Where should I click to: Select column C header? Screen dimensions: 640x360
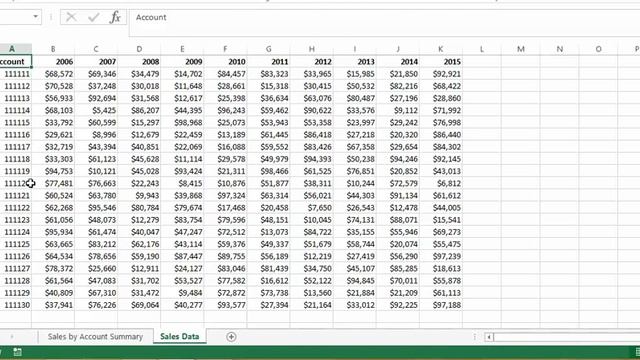tap(96, 49)
